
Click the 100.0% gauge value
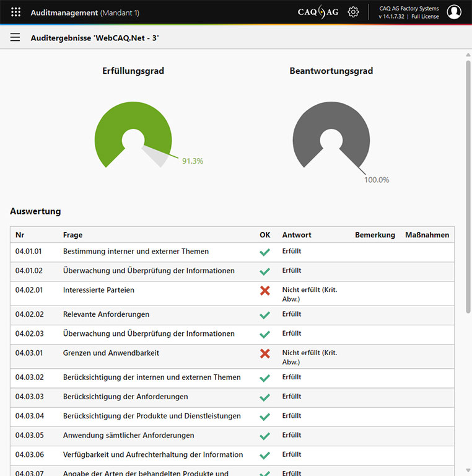tap(377, 180)
